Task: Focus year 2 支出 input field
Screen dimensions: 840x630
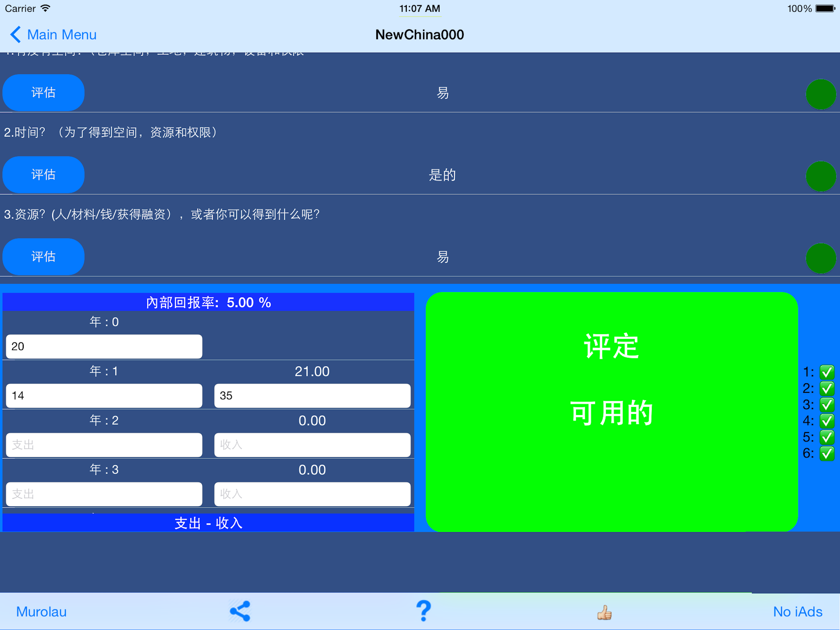Action: 104,445
